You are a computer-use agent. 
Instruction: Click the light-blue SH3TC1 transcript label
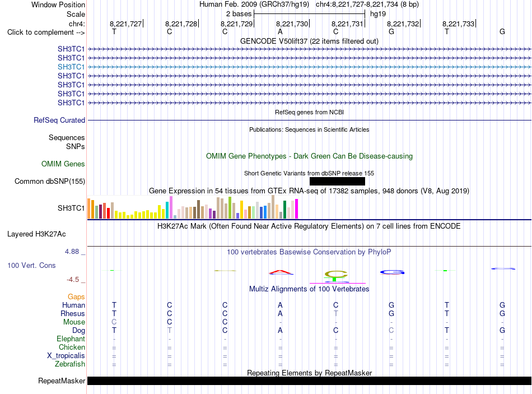coord(71,67)
